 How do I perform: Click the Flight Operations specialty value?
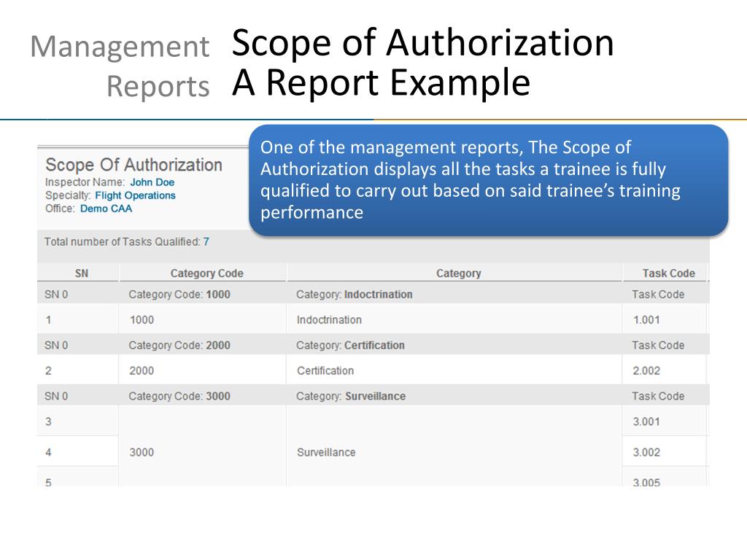[135, 195]
